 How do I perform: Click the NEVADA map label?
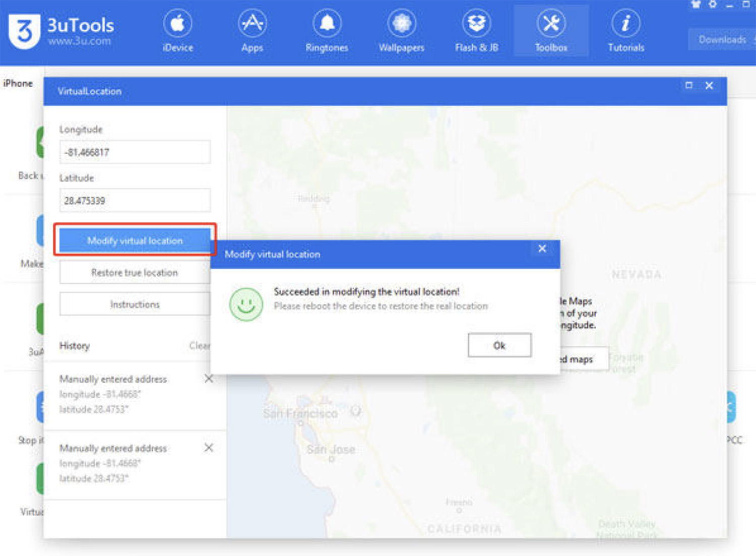click(637, 275)
